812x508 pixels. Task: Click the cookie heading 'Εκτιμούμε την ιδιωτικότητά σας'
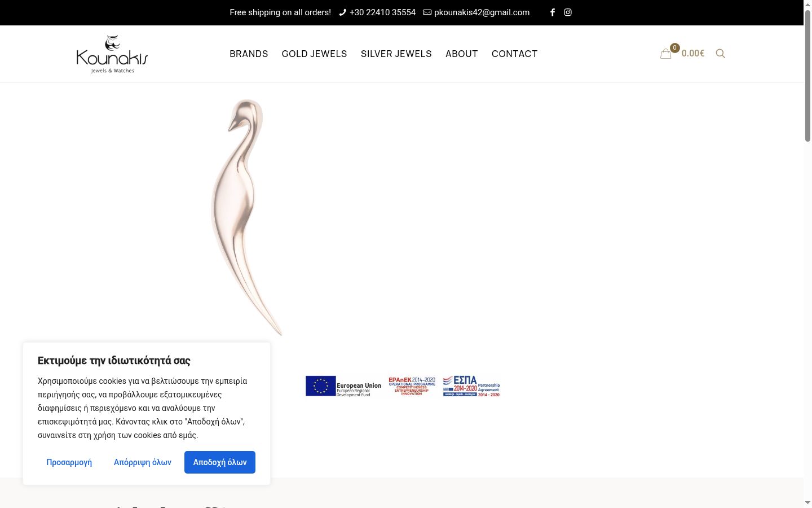[114, 361]
